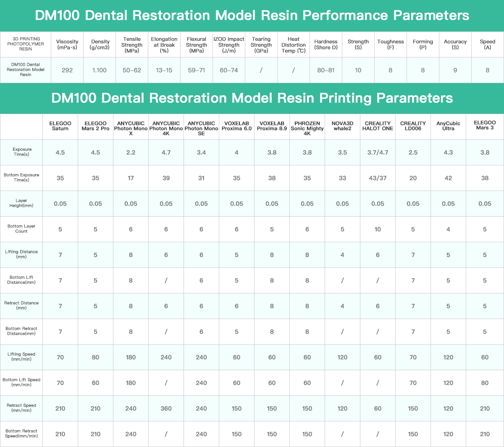The width and height of the screenshot is (504, 447).
Task: Select VOXELAB Proxima 8.9 header
Action: 272,126
